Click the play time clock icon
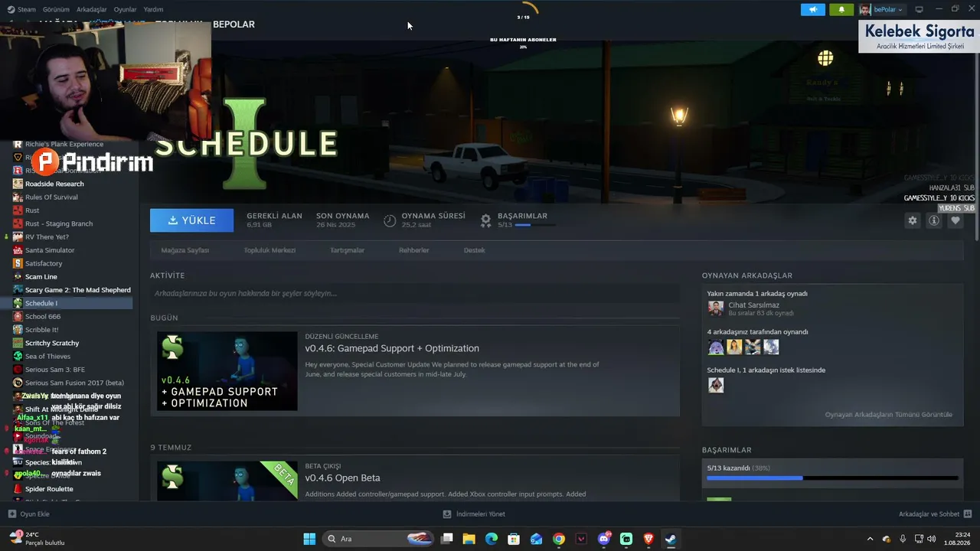The height and width of the screenshot is (551, 980). pos(390,220)
